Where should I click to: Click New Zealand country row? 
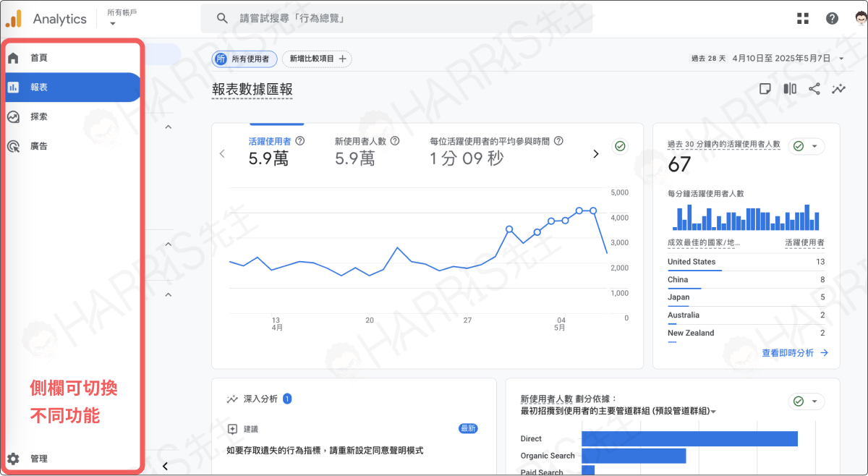pyautogui.click(x=746, y=333)
